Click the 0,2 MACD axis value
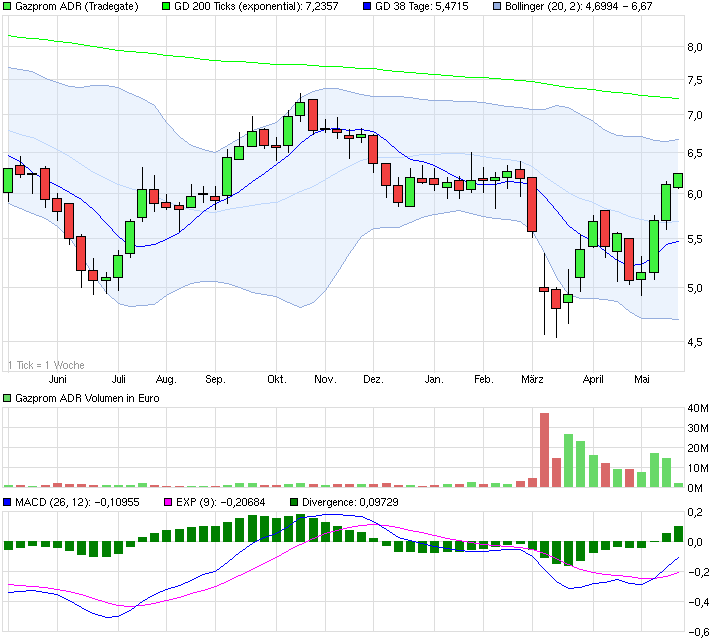Screen dimensions: 726x640 695,512
